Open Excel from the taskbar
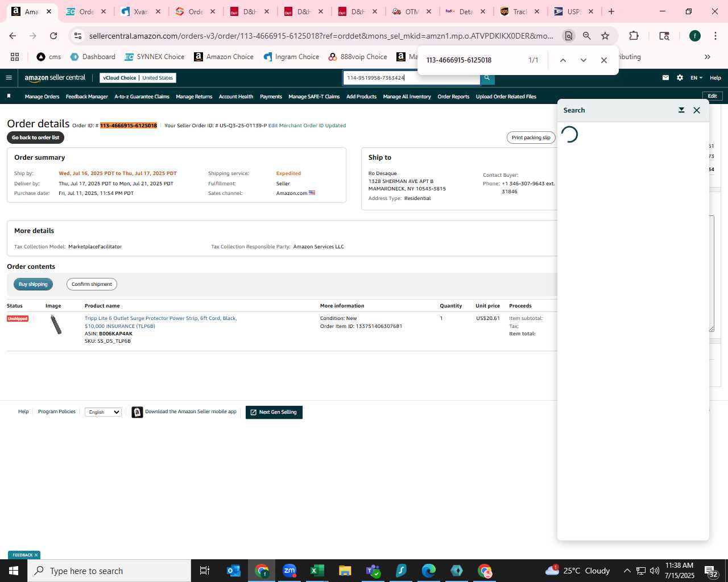This screenshot has width=728, height=582. click(x=317, y=571)
